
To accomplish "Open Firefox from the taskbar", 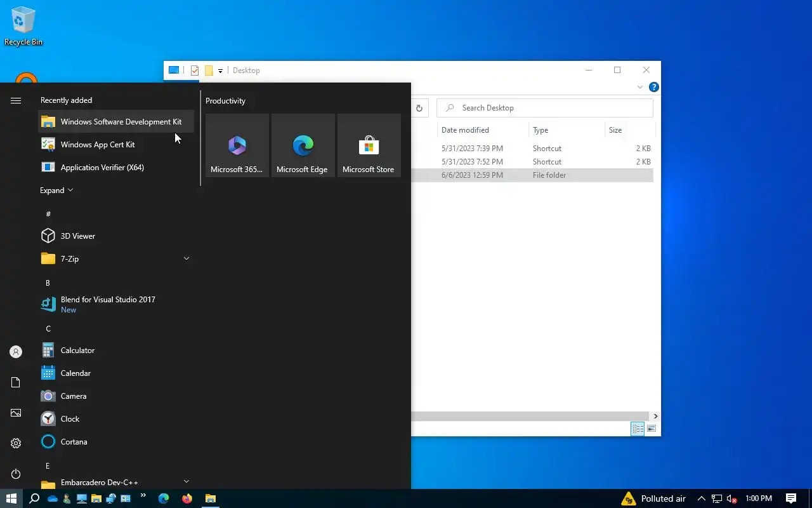I will pyautogui.click(x=187, y=498).
